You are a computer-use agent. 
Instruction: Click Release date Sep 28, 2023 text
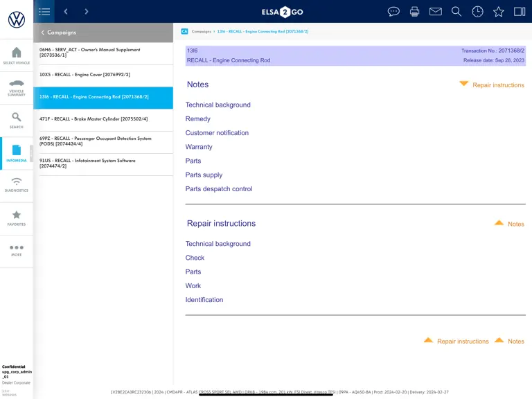(x=494, y=60)
